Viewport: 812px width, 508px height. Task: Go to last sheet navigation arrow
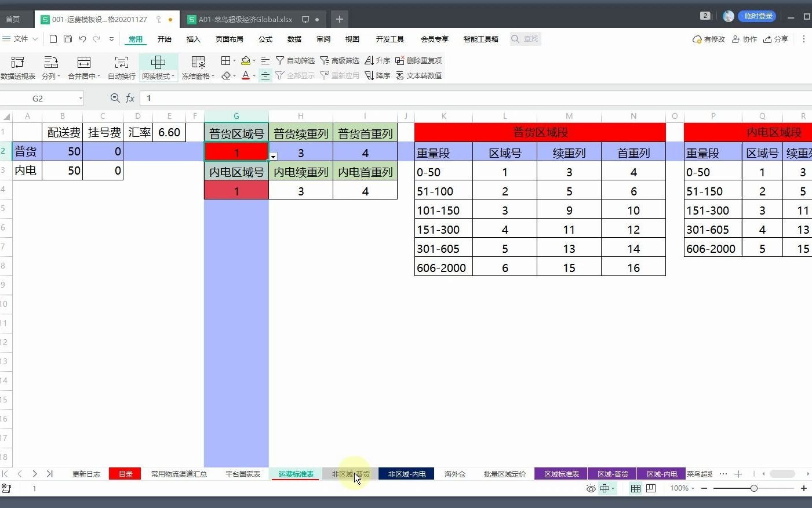pyautogui.click(x=50, y=474)
